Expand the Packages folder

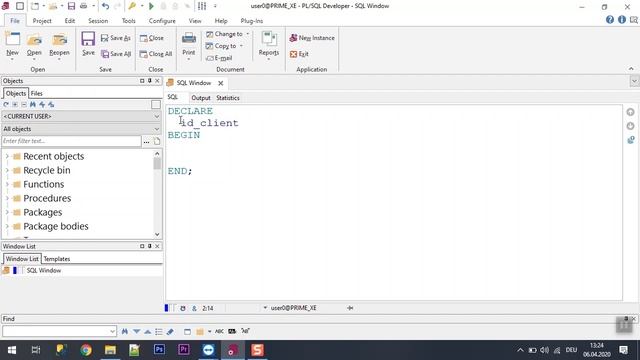7,212
